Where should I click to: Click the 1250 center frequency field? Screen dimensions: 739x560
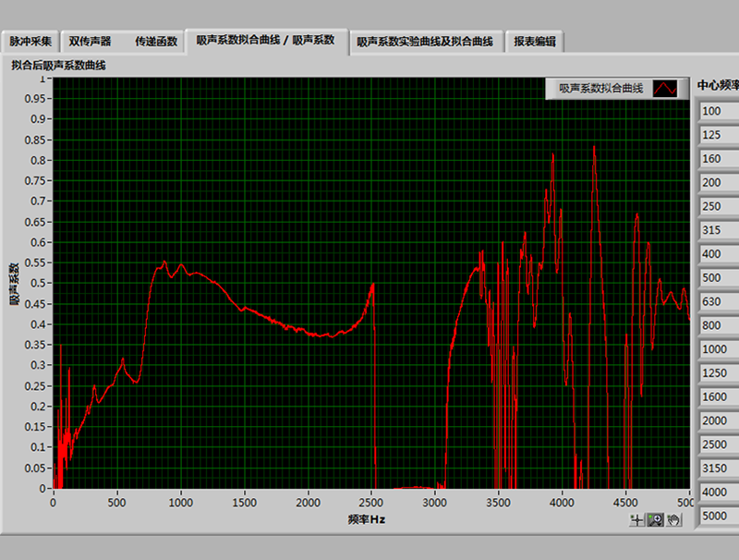pyautogui.click(x=720, y=373)
